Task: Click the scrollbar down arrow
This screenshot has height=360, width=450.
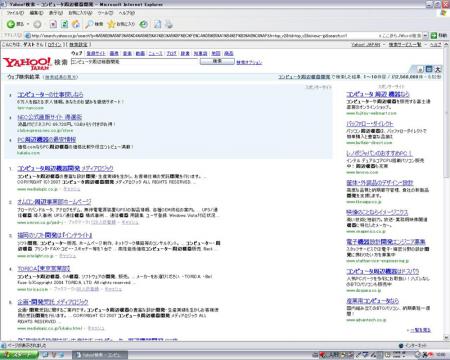Action: point(446,338)
